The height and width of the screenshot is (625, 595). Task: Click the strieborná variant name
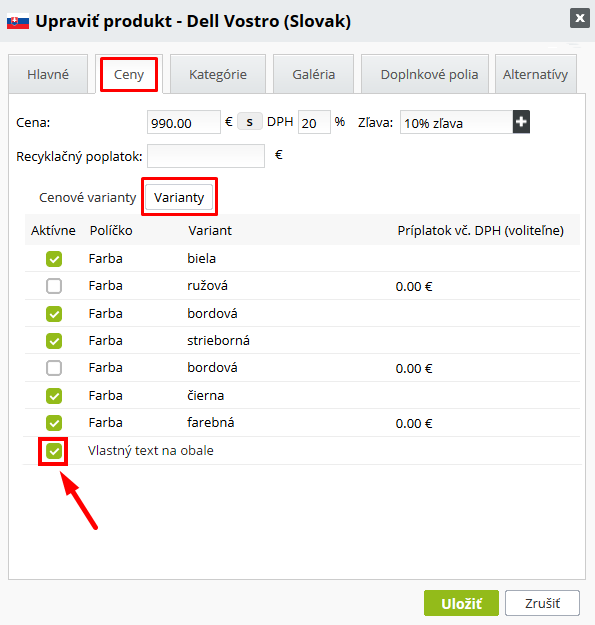(218, 340)
